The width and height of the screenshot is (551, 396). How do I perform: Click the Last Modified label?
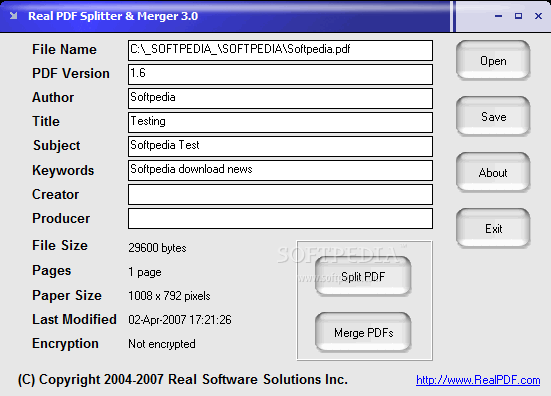[74, 319]
